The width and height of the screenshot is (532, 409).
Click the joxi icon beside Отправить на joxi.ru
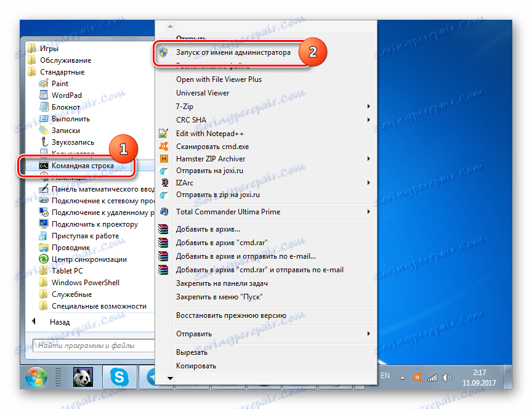click(164, 171)
